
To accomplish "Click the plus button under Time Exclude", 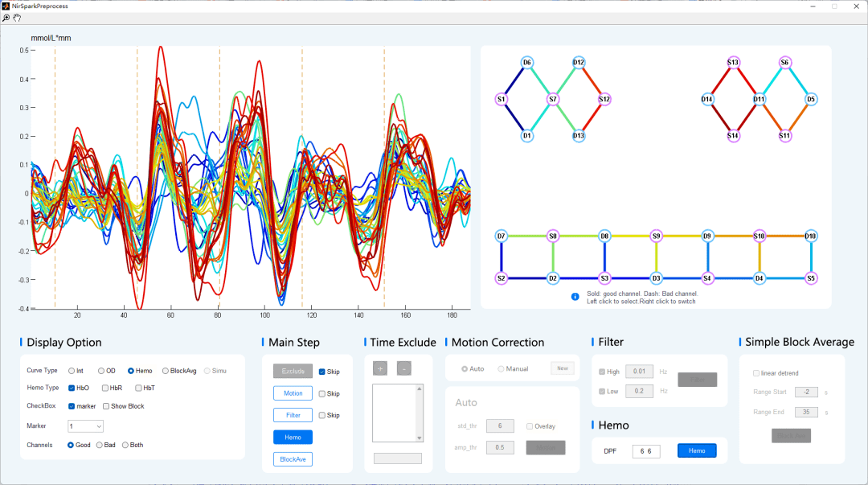I will (379, 368).
